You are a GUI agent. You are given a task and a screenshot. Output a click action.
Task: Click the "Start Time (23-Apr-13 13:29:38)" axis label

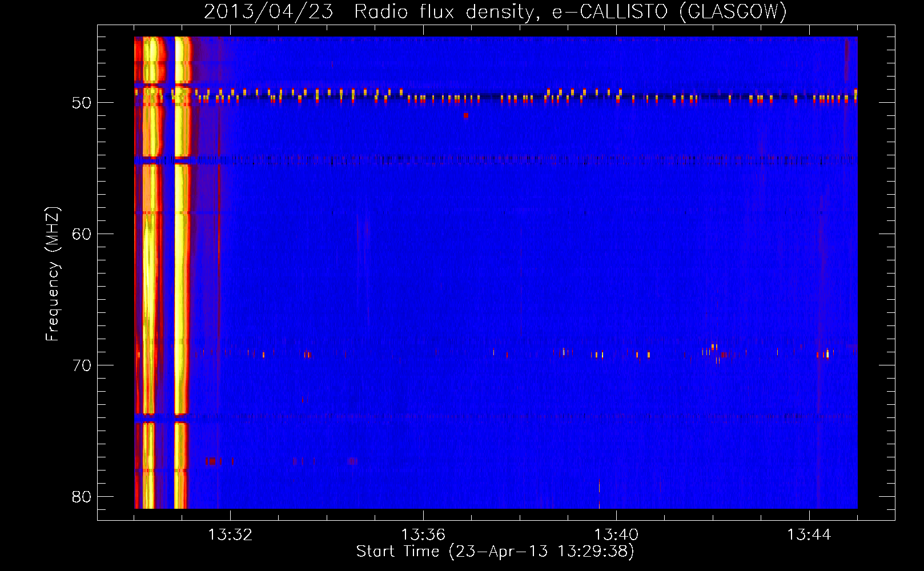click(x=495, y=552)
